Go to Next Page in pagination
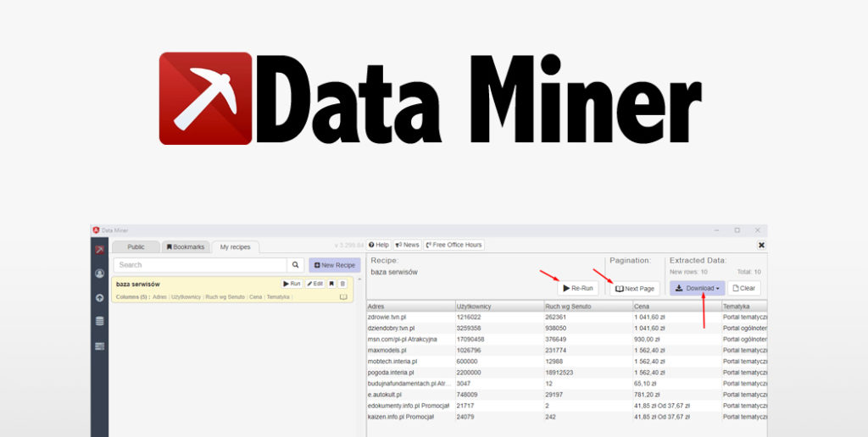This screenshot has width=868, height=437. tap(635, 288)
